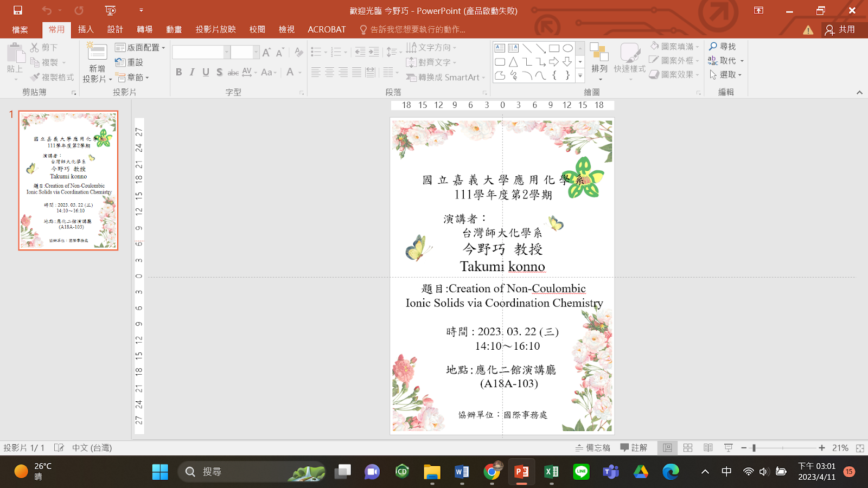
Task: Click the warning triangle icon near 共用
Action: [808, 30]
